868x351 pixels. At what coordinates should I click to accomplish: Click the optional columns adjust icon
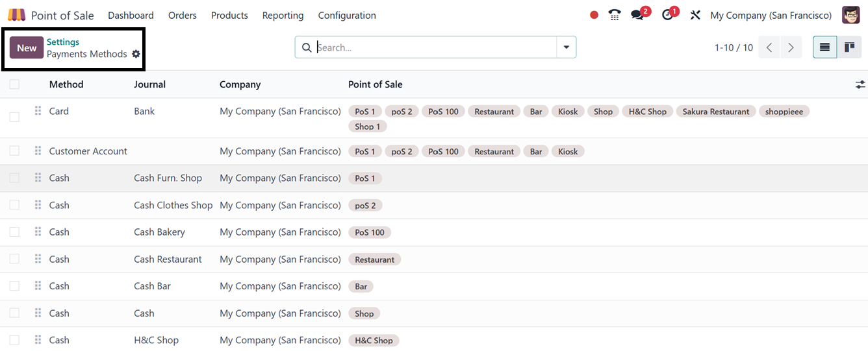860,84
